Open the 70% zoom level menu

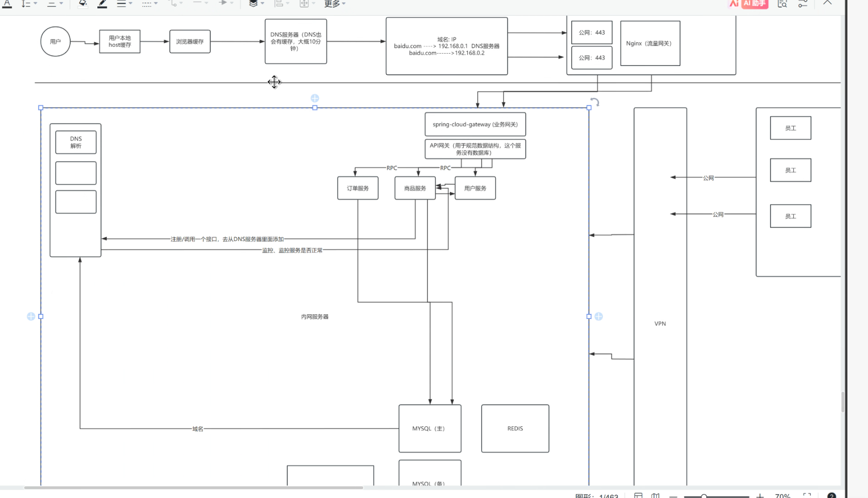tap(783, 495)
